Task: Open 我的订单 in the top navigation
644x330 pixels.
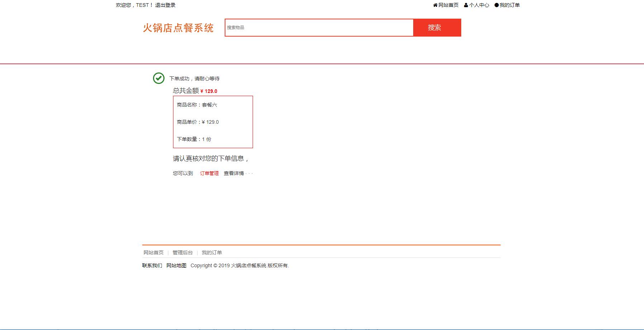Action: pos(510,5)
